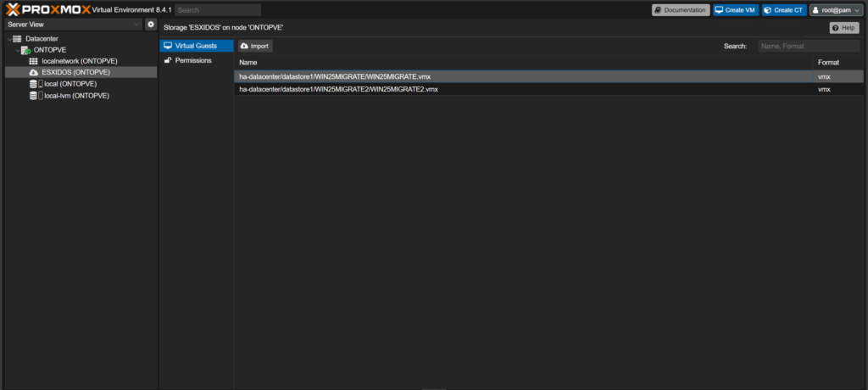Open the Server View dropdown
The image size is (868, 390).
73,25
